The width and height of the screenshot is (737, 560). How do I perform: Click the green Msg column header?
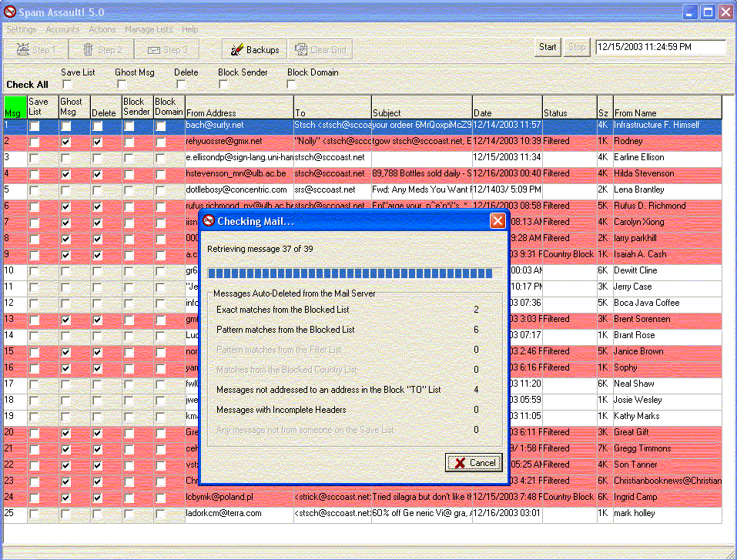pos(15,107)
